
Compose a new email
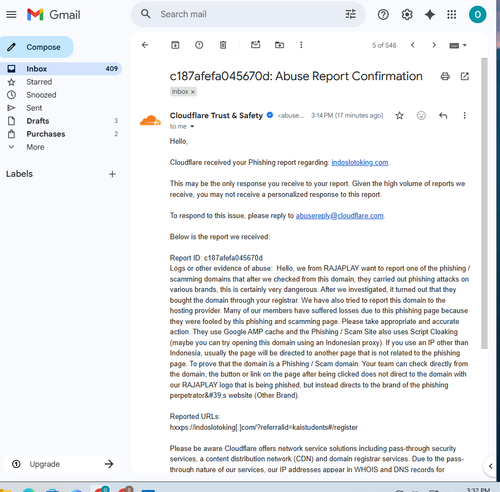tap(36, 47)
